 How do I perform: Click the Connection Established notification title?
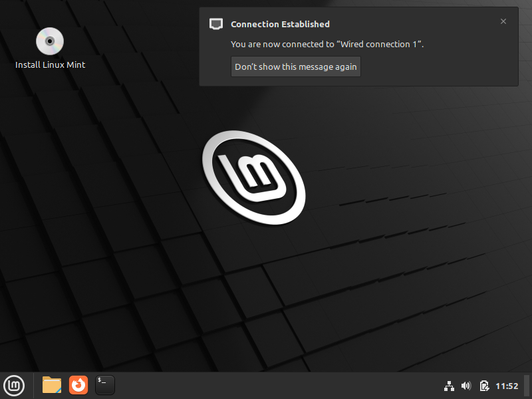(x=280, y=24)
